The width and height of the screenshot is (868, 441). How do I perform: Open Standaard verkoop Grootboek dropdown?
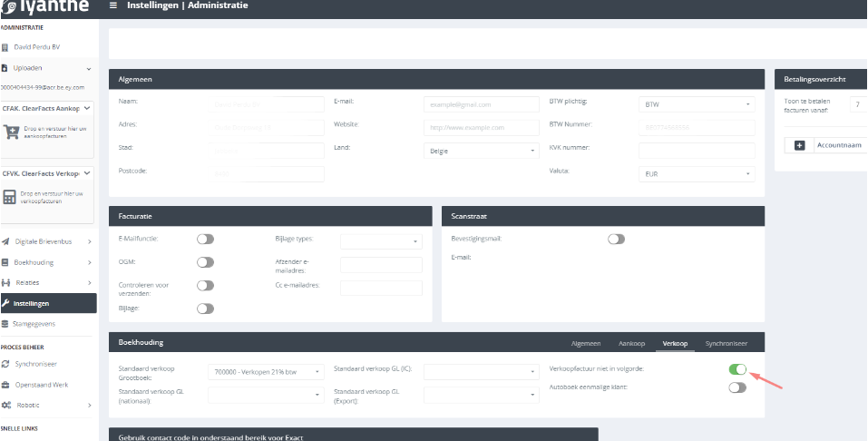click(x=266, y=371)
